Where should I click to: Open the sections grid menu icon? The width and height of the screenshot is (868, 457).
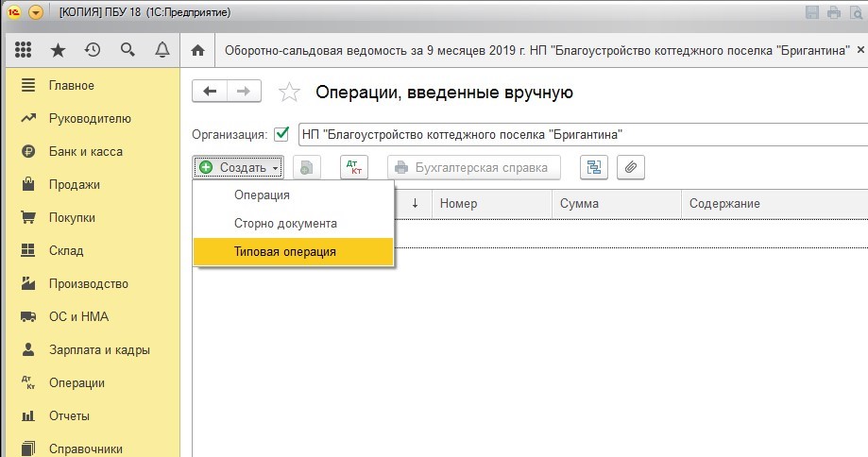coord(26,50)
